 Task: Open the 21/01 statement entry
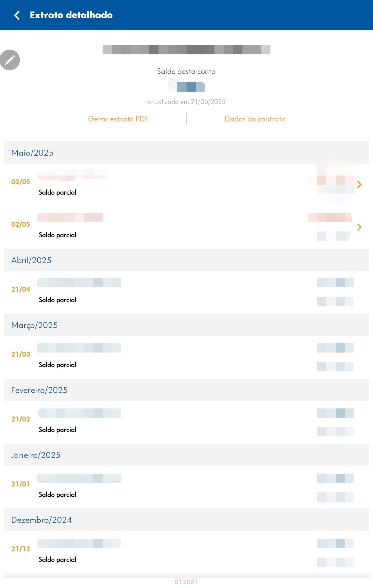click(186, 487)
